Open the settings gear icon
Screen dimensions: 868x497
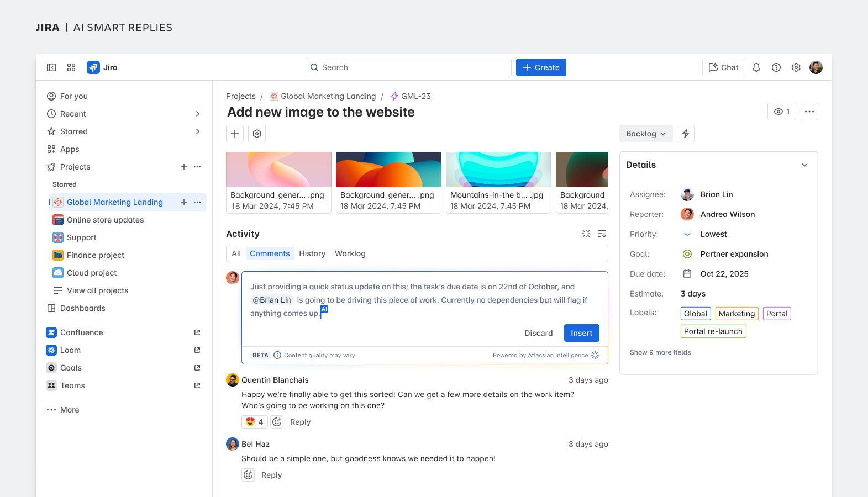(x=796, y=67)
